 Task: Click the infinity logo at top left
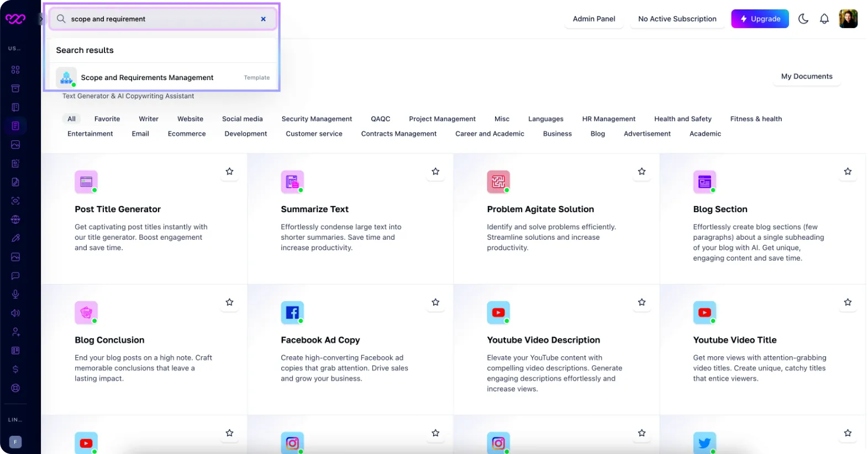[15, 19]
